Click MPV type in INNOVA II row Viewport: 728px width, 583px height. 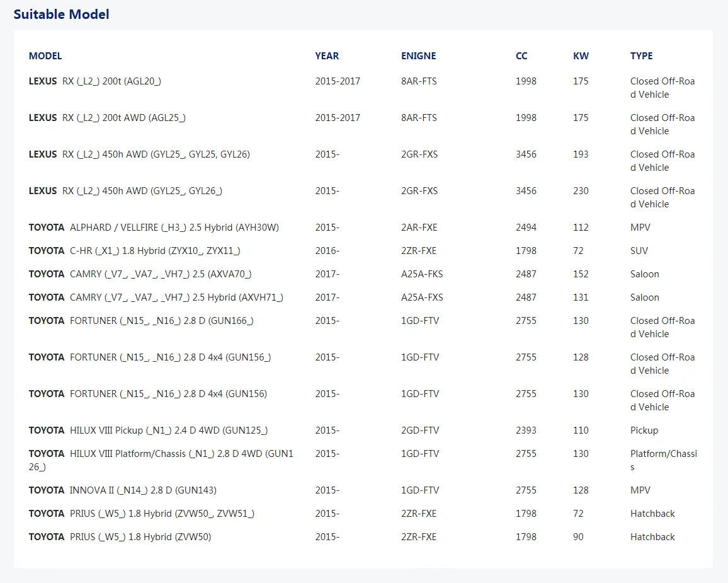(640, 490)
